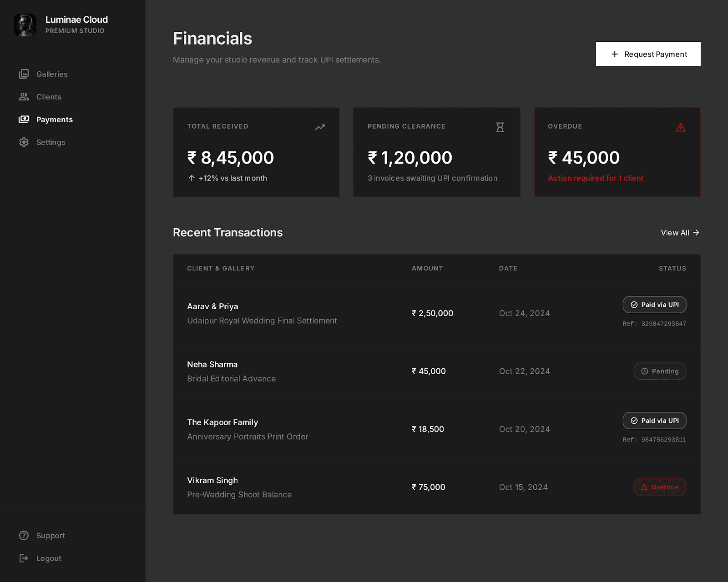Click the 'Vikram Singh' client name
The height and width of the screenshot is (582, 728).
212,480
